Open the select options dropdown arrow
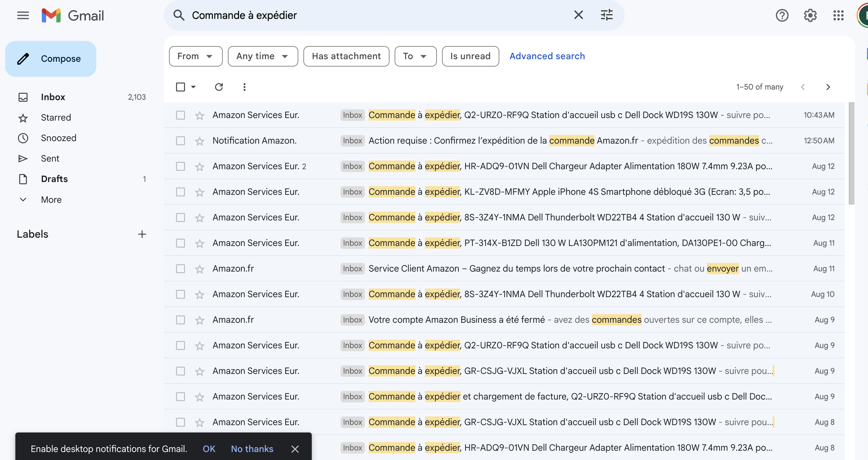The width and height of the screenshot is (868, 460). tap(193, 87)
